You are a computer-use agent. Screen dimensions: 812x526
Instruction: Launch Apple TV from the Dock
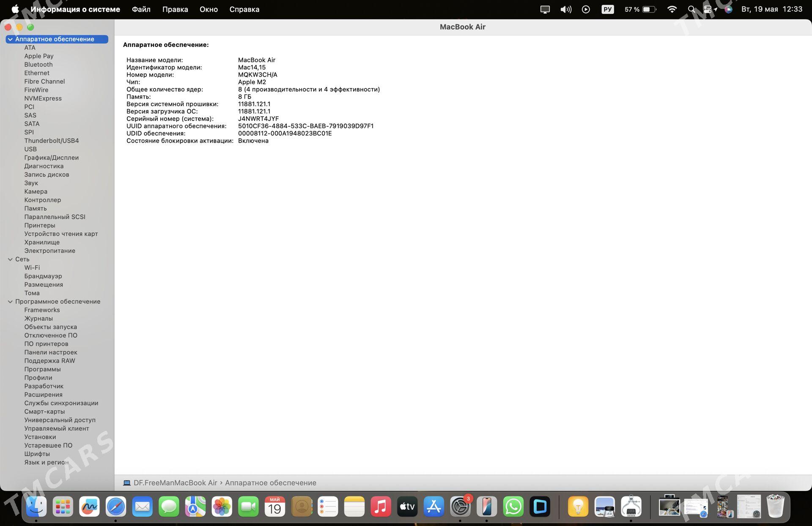[x=407, y=506]
